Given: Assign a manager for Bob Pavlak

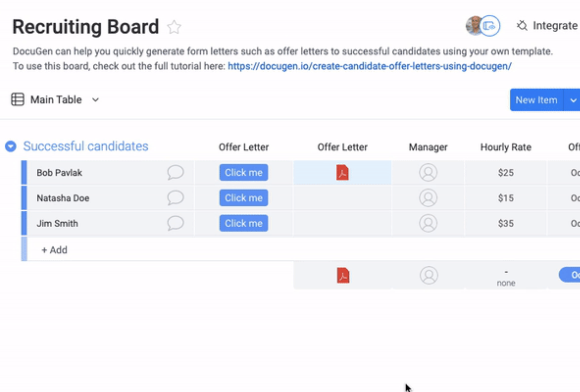Looking at the screenshot, I should [x=428, y=173].
